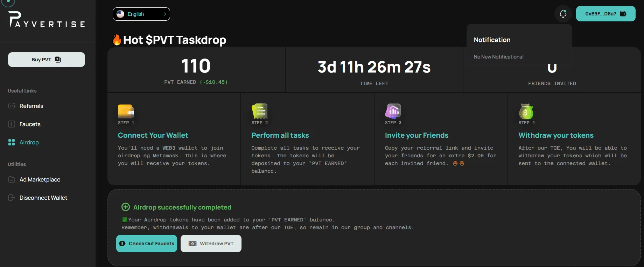Click the Check Out Faucets button
Screen dimensions: 644x267
point(147,244)
